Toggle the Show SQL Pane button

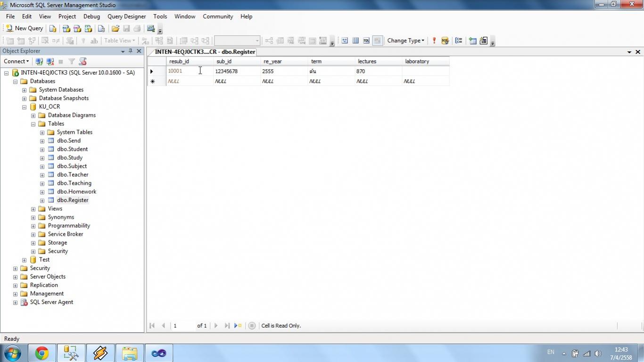366,41
